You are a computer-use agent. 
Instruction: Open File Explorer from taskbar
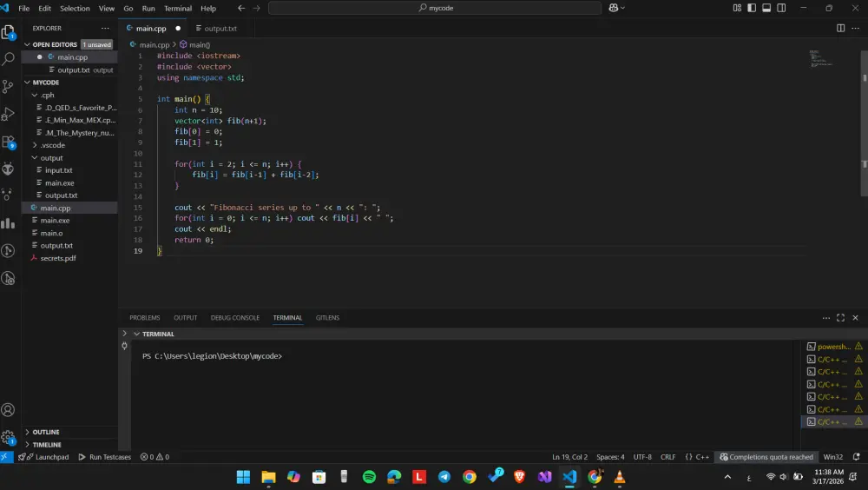tap(268, 477)
